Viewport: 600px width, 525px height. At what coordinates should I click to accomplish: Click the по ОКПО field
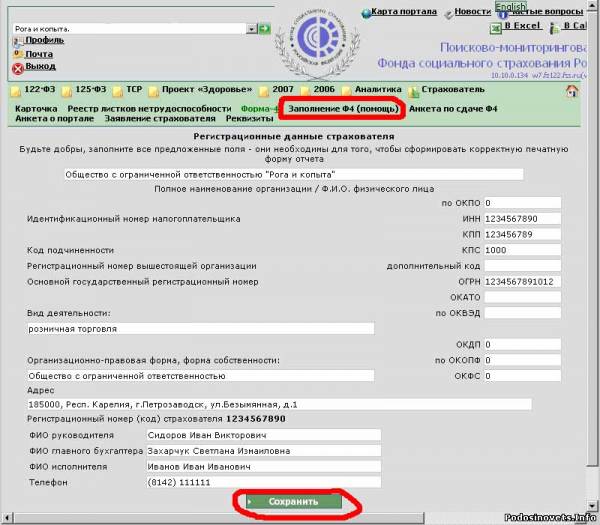(x=523, y=203)
